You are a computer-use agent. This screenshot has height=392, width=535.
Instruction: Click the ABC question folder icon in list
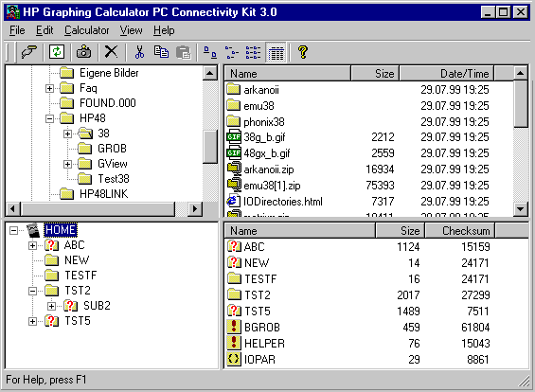pyautogui.click(x=234, y=246)
